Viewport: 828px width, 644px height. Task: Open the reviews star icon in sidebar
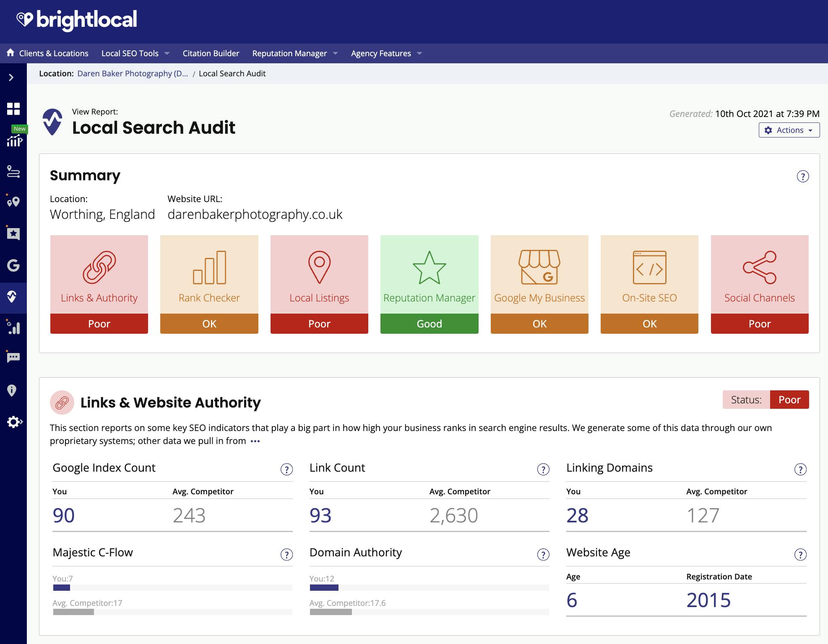point(14,234)
